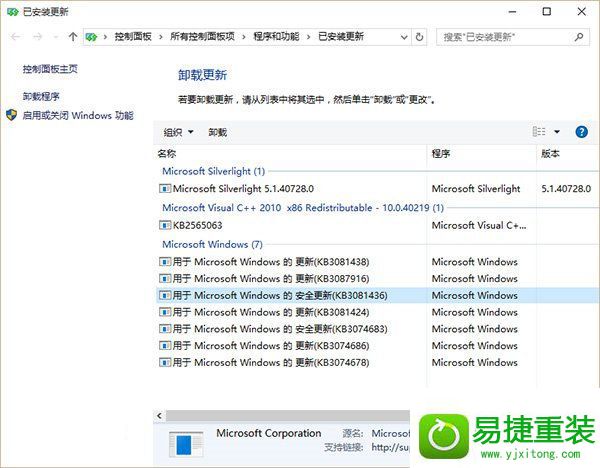The image size is (600, 468).
Task: Click the search magnifier icon
Action: pos(579,37)
